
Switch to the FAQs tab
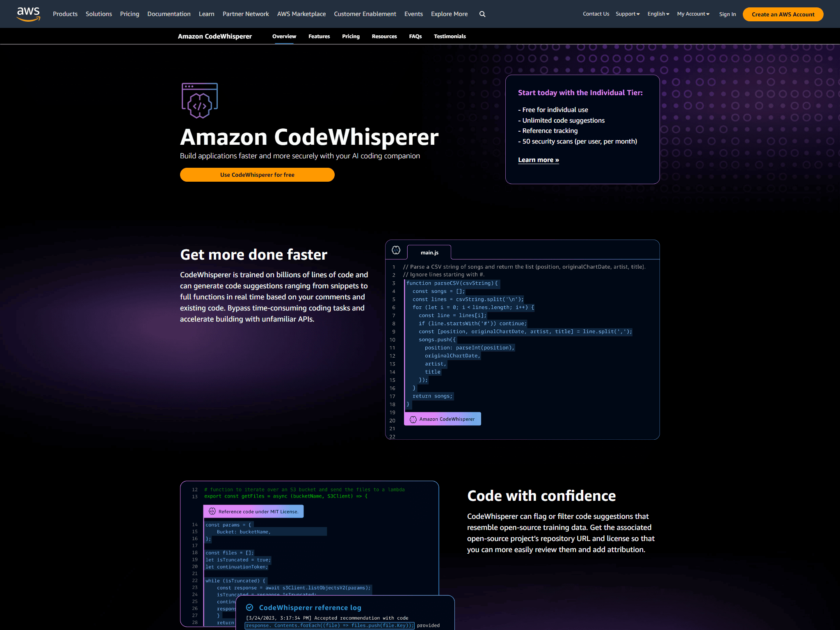click(415, 37)
